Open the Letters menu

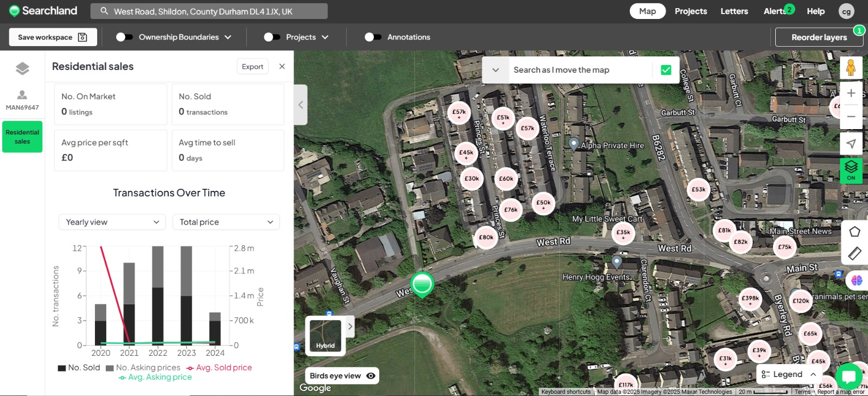point(734,11)
